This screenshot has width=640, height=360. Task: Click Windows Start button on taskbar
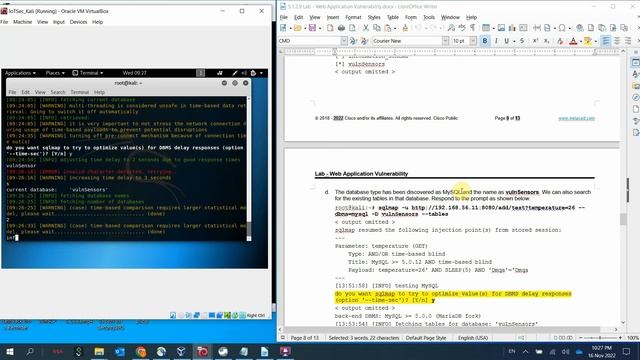(x=10, y=351)
